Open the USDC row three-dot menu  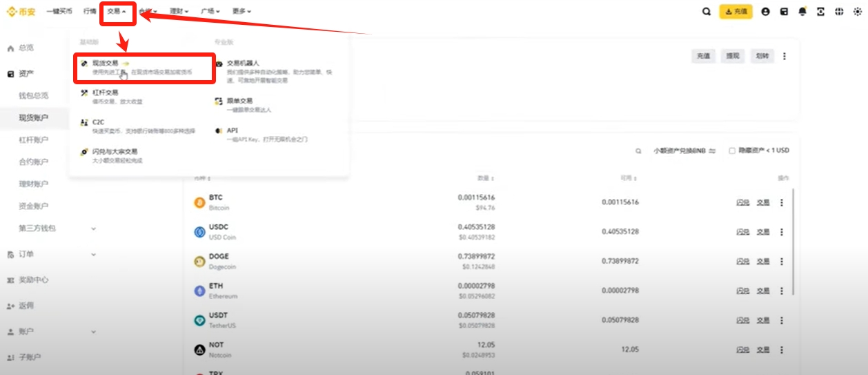coord(781,232)
